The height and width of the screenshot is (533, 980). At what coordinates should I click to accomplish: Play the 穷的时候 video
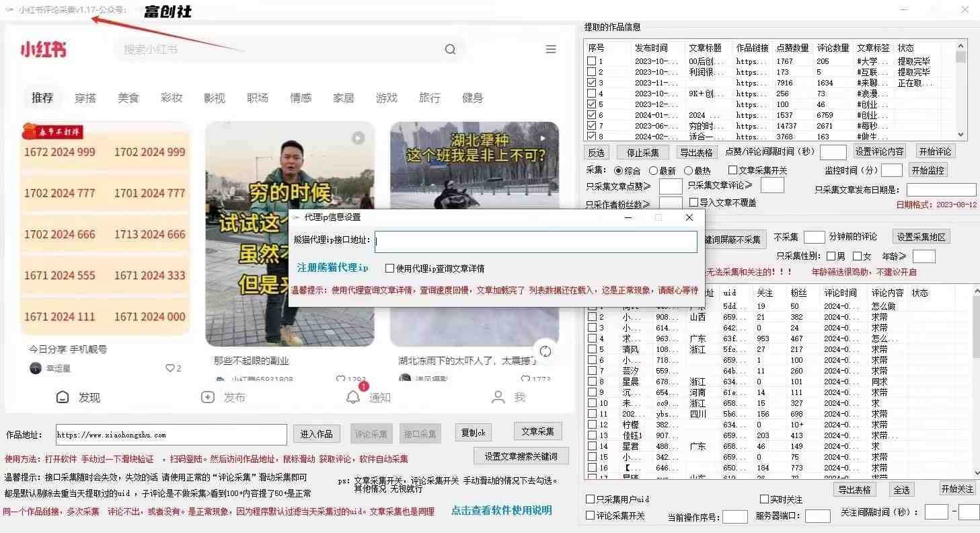pos(358,137)
